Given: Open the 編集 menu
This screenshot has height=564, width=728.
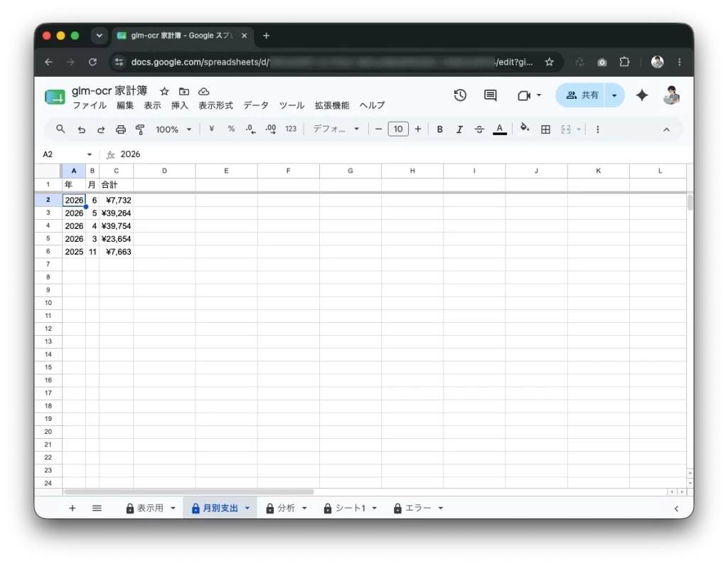Looking at the screenshot, I should point(125,105).
